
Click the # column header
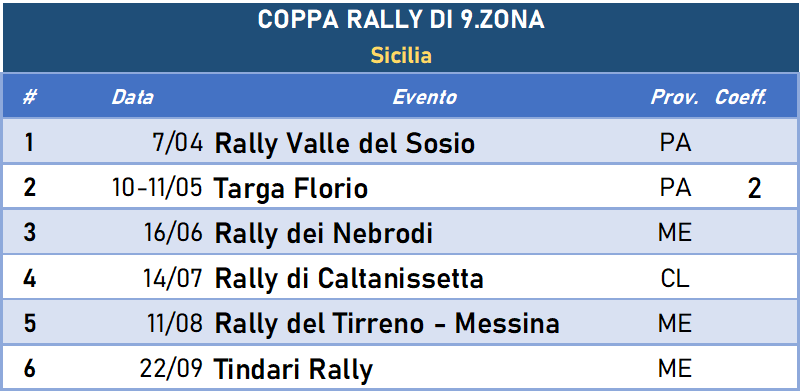tap(29, 97)
